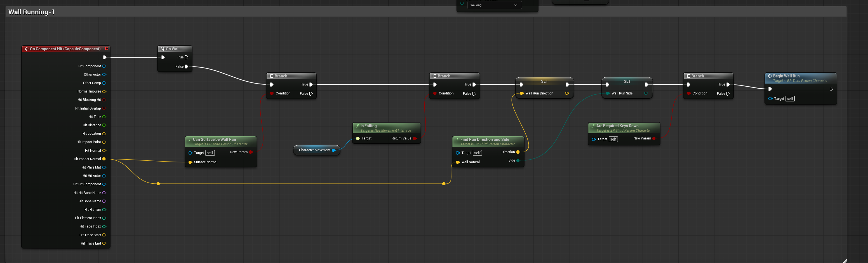Click the Find Run Direction and Side function icon
This screenshot has width=868, height=263.
[457, 139]
